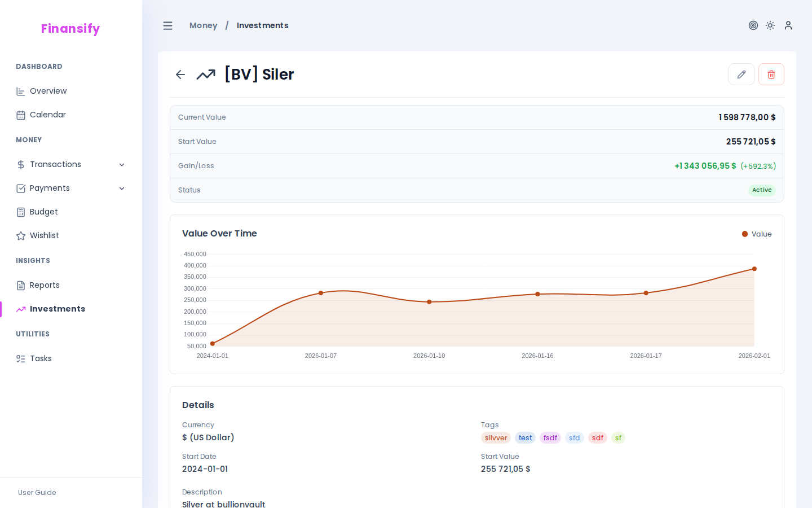Open the User Guide link
This screenshot has height=508, width=812.
click(37, 493)
